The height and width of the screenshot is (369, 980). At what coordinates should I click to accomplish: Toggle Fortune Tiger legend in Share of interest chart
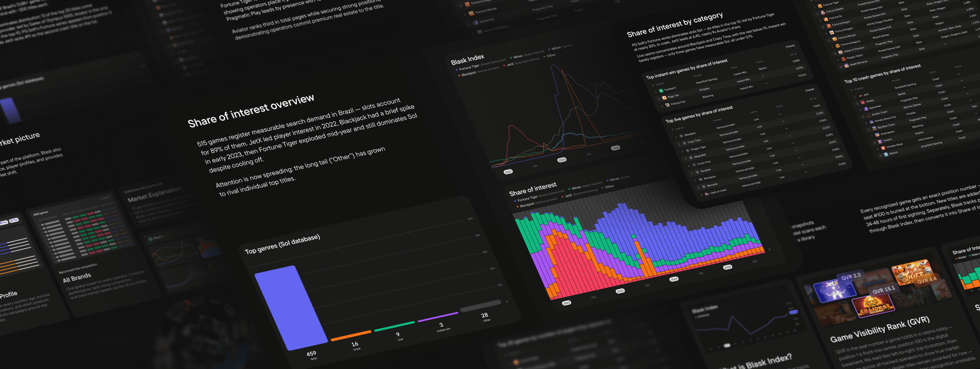click(x=527, y=199)
